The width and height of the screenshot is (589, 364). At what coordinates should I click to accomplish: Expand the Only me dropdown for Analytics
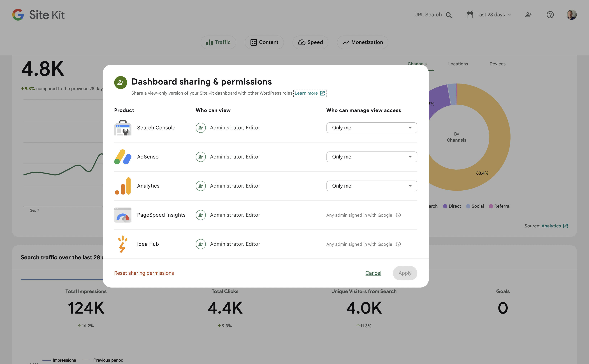coord(371,186)
